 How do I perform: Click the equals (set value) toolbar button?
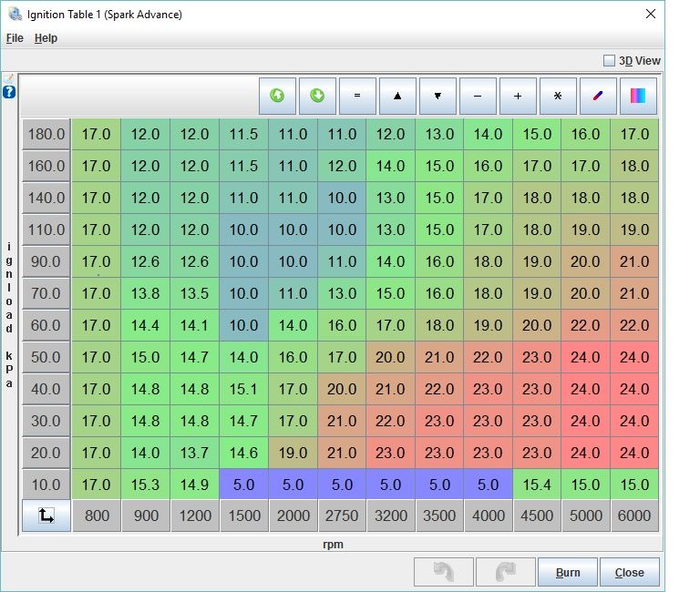pos(357,96)
